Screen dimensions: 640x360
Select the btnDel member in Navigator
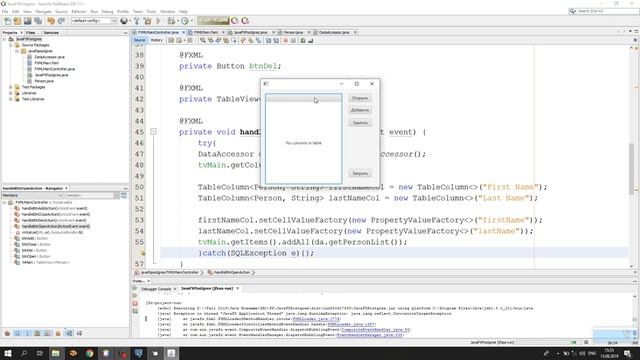coord(35,250)
